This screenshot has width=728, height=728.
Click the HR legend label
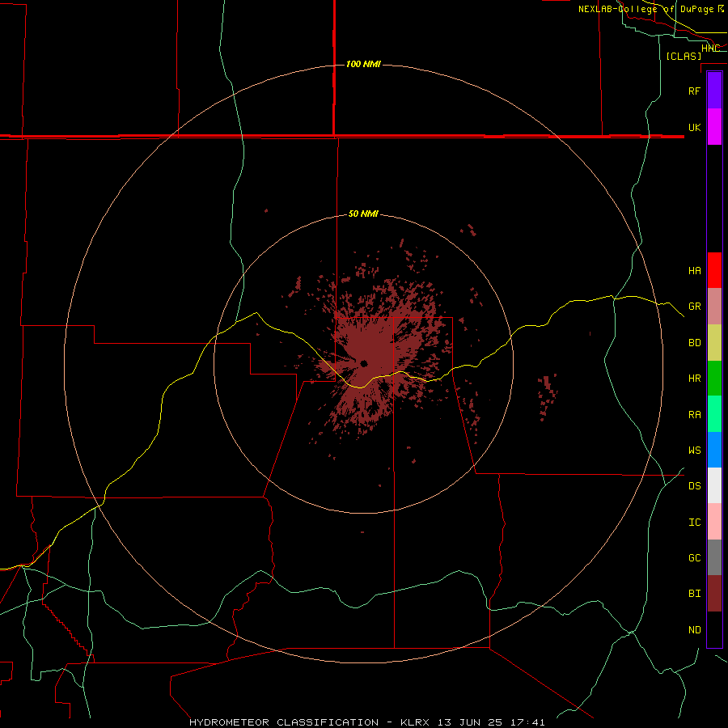(694, 379)
